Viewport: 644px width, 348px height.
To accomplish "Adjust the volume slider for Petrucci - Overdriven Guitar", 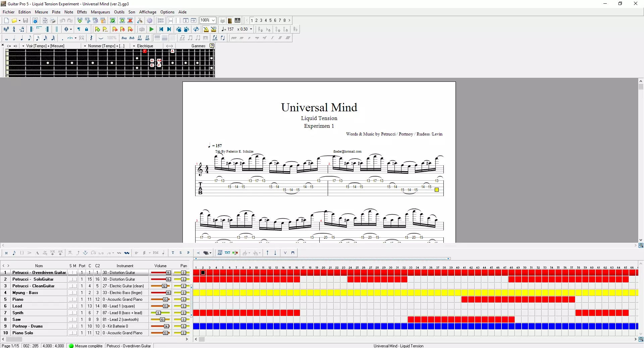I will click(161, 273).
